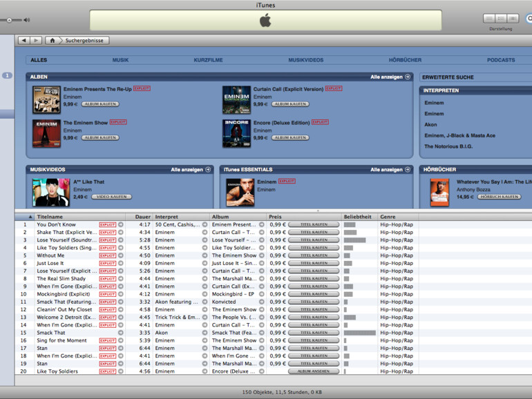Open The Eminem Show album cover
Screen dimensions: 532x399
coord(46,133)
